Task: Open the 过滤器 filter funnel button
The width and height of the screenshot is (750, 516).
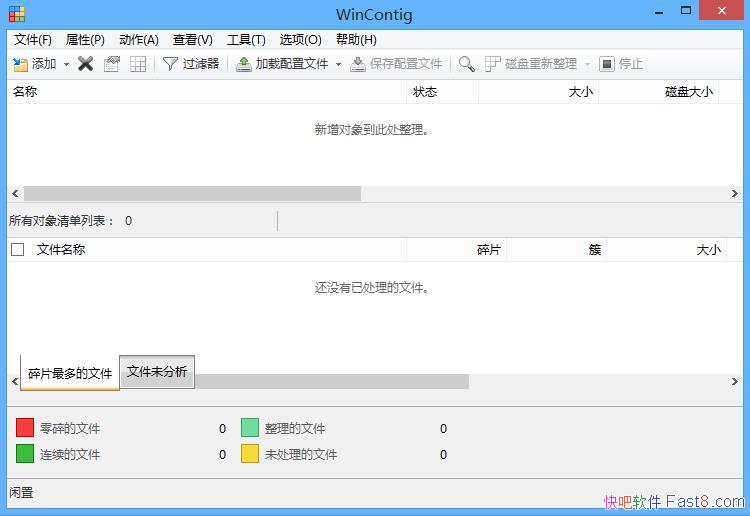Action: coord(190,64)
